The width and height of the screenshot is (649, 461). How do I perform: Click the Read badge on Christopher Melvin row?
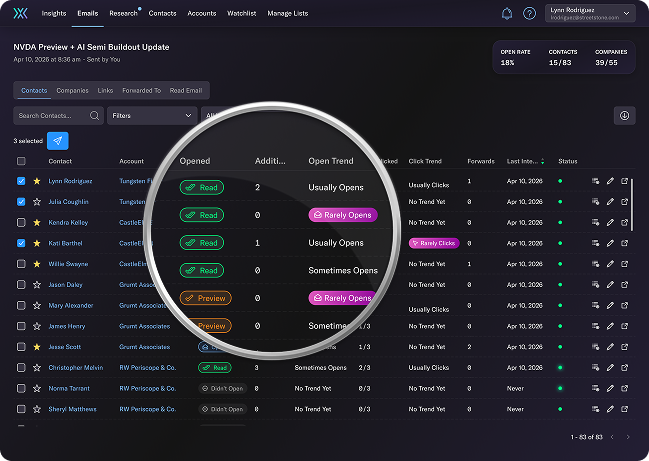[x=215, y=367]
